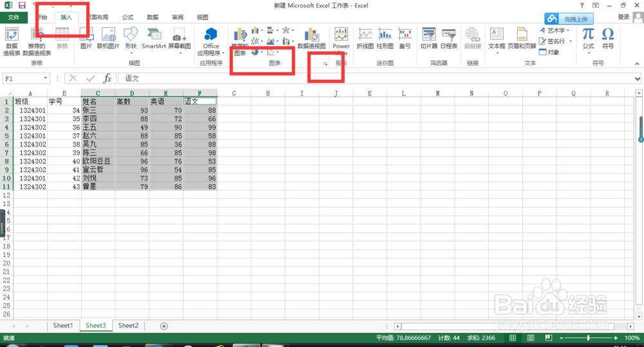This screenshot has height=347, width=644.
Task: Open ribbon display options
Action: pyautogui.click(x=596, y=5)
